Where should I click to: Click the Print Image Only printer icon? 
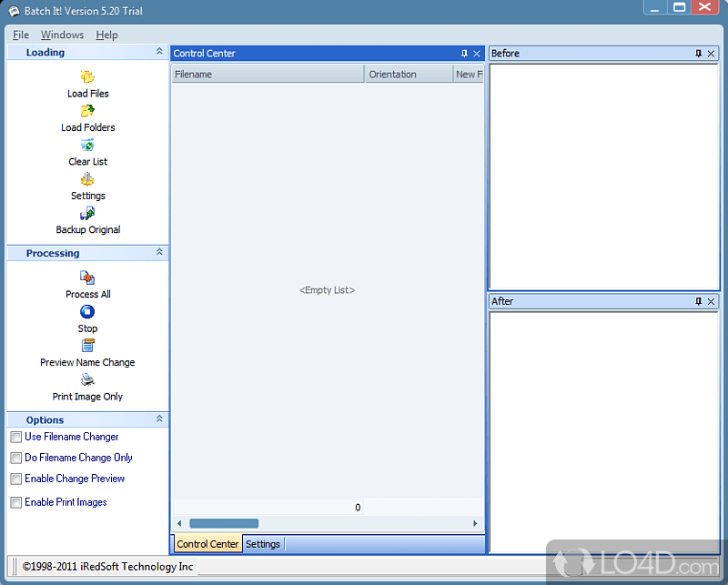[x=87, y=379]
